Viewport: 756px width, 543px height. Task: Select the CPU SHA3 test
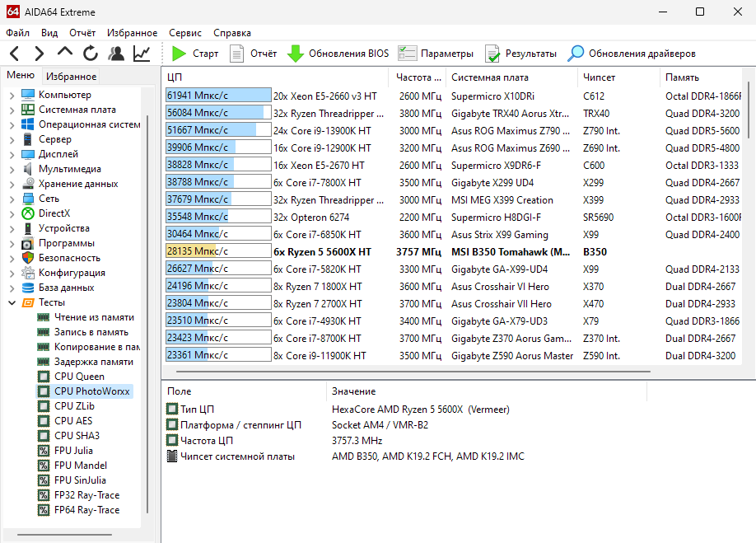coord(77,436)
